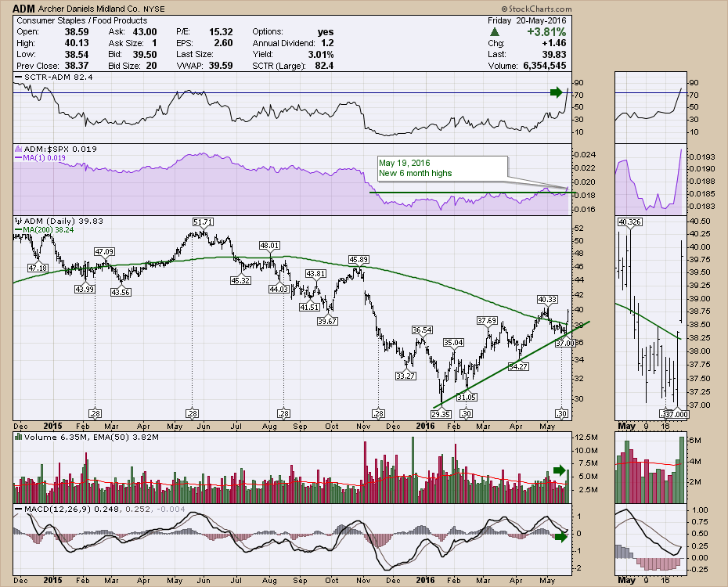728x587 pixels.
Task: Click the 37.69 price label
Action: [487, 321]
